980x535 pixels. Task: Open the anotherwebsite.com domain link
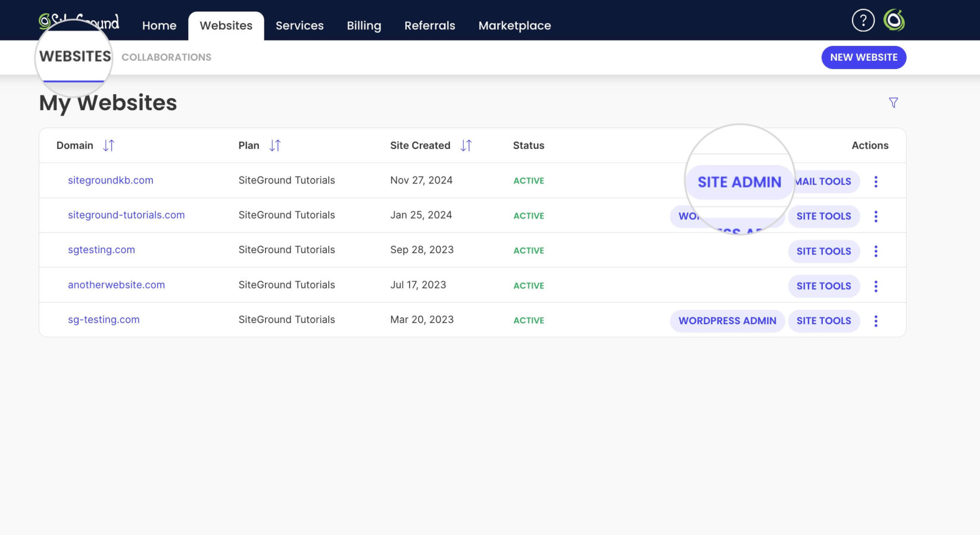click(x=116, y=285)
